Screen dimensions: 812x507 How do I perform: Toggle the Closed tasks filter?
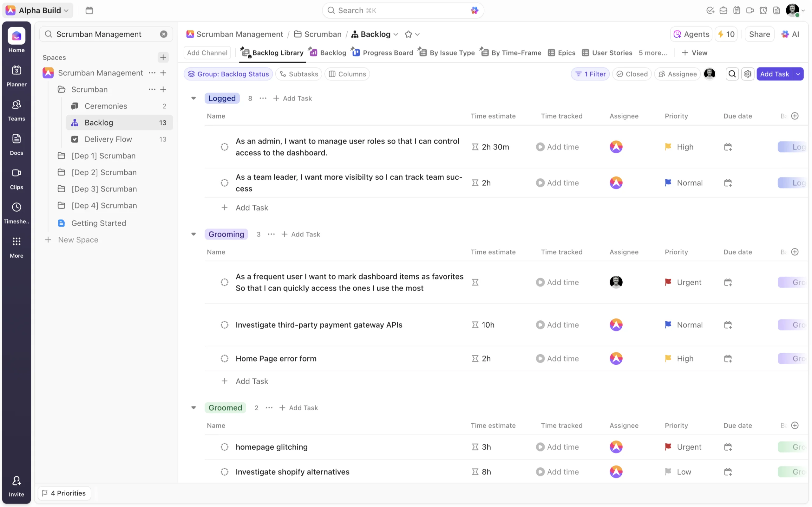[x=632, y=74]
